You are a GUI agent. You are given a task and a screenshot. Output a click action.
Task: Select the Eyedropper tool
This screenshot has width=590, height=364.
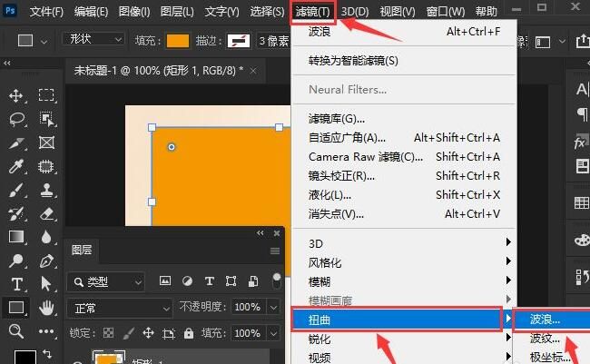tap(16, 166)
